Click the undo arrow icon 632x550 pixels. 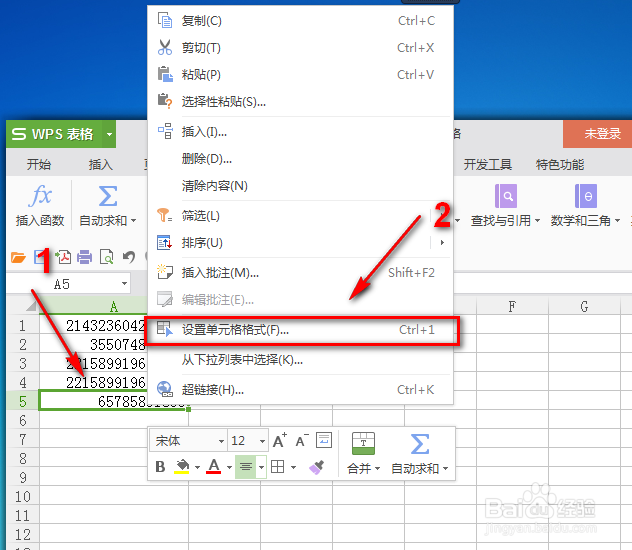click(x=129, y=257)
